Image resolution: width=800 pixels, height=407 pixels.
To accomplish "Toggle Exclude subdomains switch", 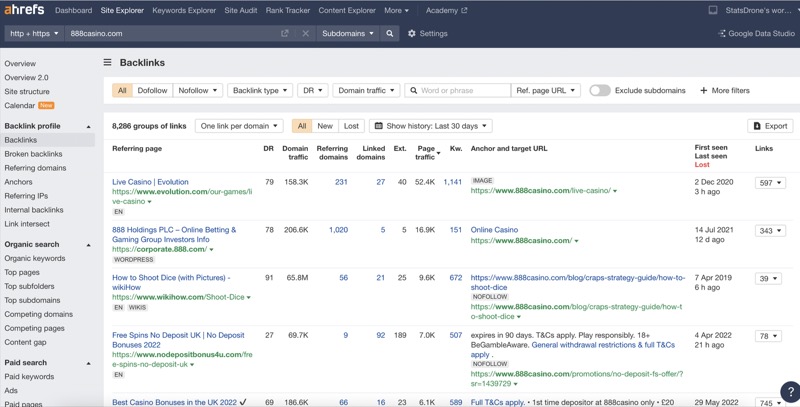I will pos(600,90).
